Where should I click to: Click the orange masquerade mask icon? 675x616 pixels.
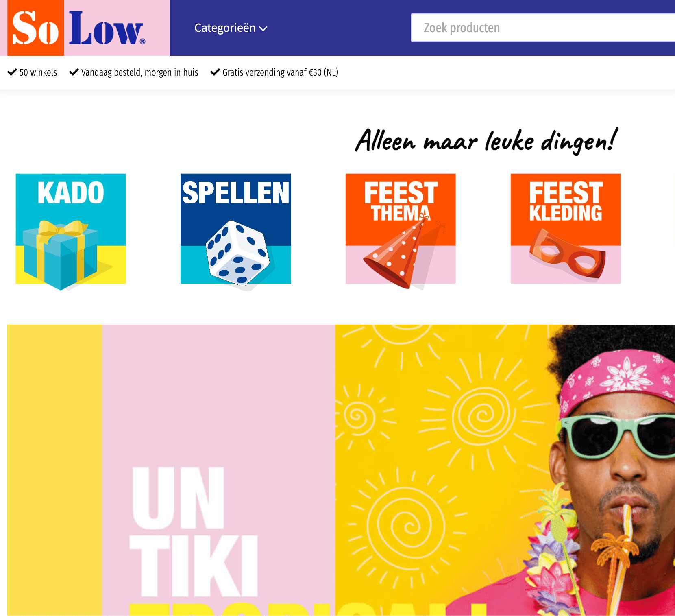(x=567, y=253)
